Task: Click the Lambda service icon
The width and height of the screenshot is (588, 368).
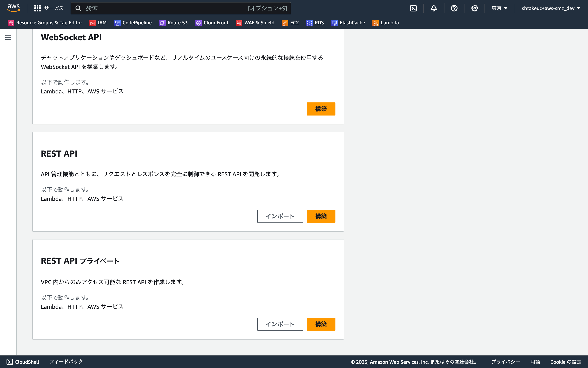Action: [376, 23]
